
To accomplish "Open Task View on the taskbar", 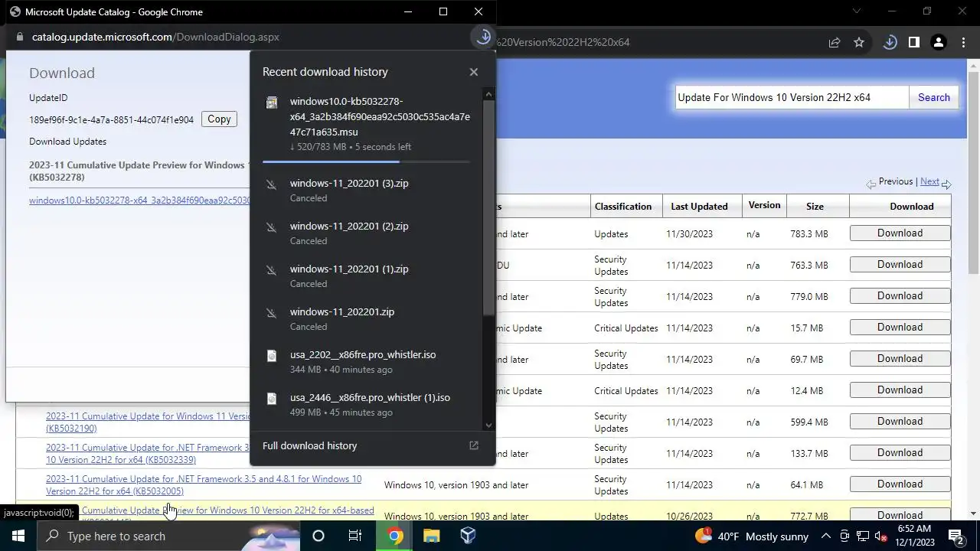I will point(355,536).
